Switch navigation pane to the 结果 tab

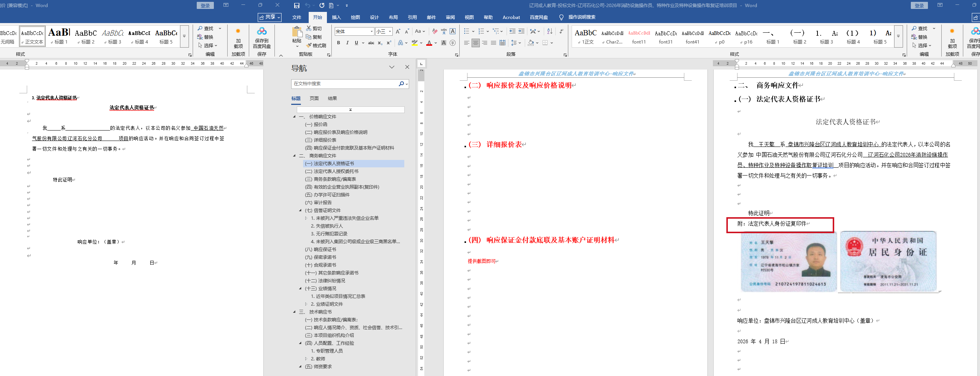coord(332,99)
